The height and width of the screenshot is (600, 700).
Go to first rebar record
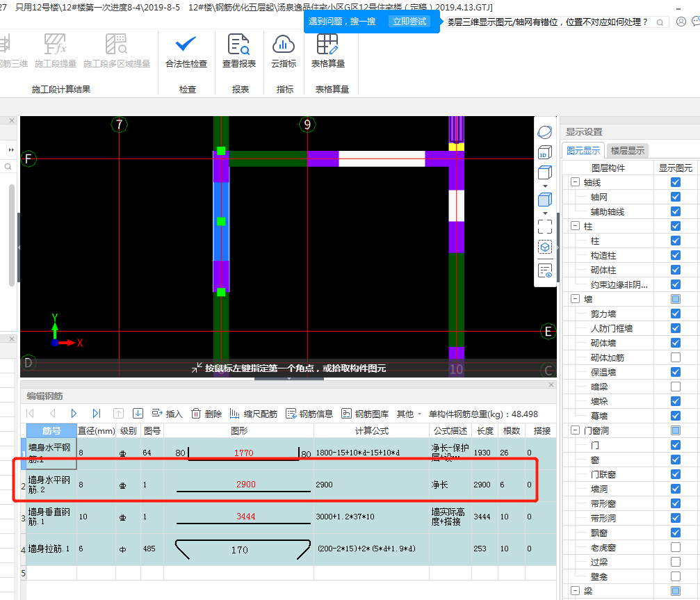coord(31,414)
